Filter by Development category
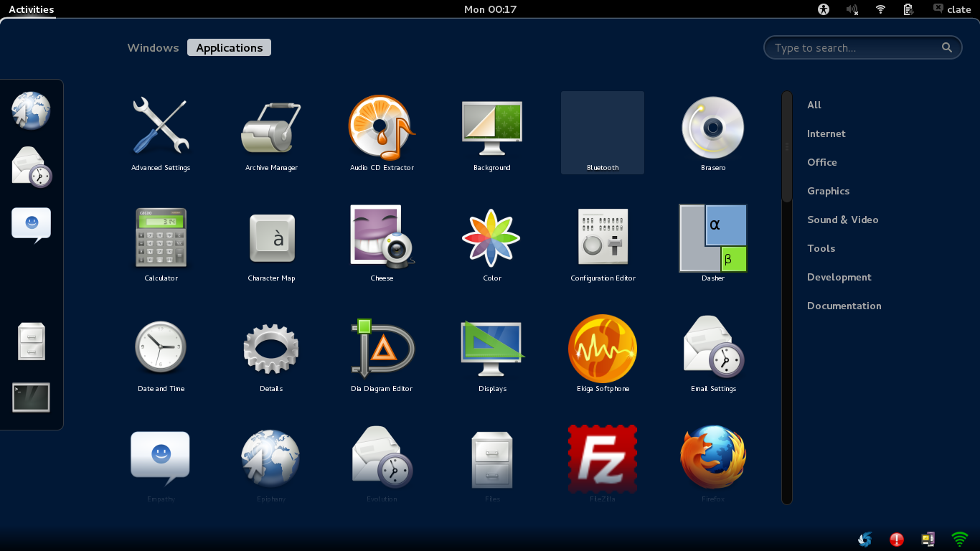Viewport: 980px width, 551px height. pos(839,277)
